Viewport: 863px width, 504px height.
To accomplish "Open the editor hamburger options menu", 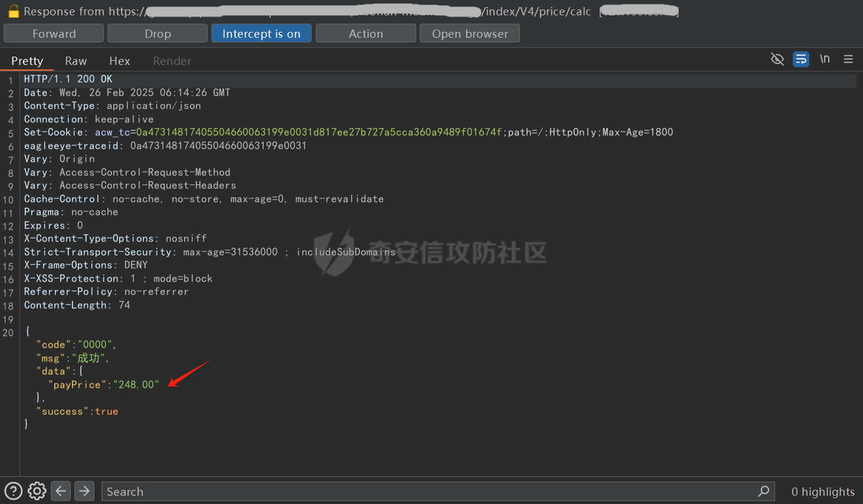I will [x=848, y=59].
